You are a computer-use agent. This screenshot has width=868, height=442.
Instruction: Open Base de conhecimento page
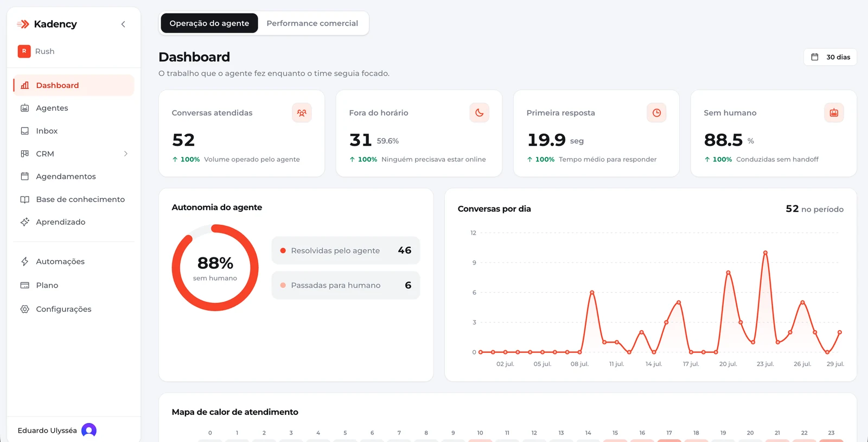(74, 199)
